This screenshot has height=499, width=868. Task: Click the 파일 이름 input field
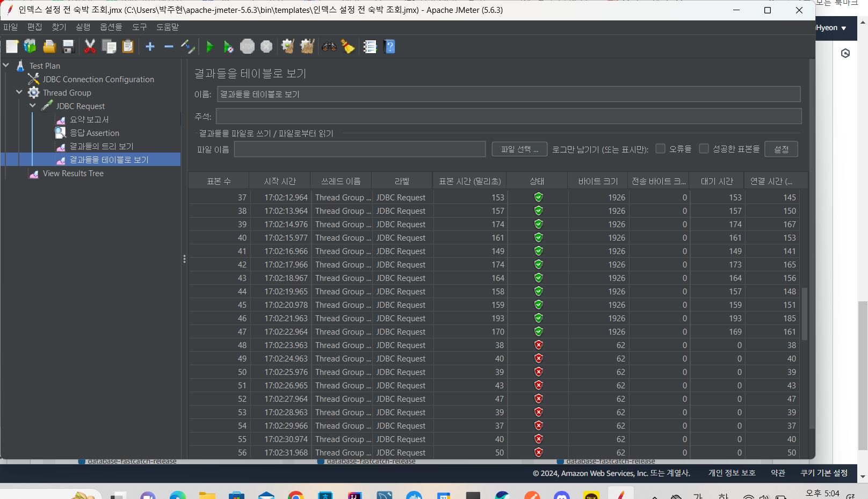click(360, 149)
